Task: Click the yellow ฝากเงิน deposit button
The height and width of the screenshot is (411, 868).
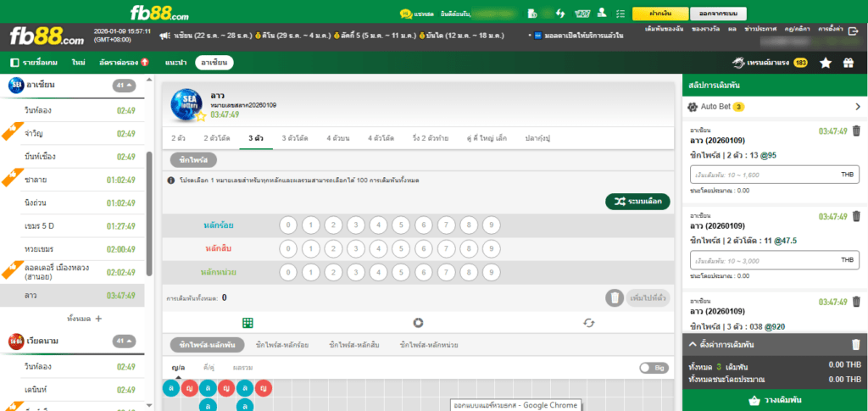Action: tap(659, 14)
